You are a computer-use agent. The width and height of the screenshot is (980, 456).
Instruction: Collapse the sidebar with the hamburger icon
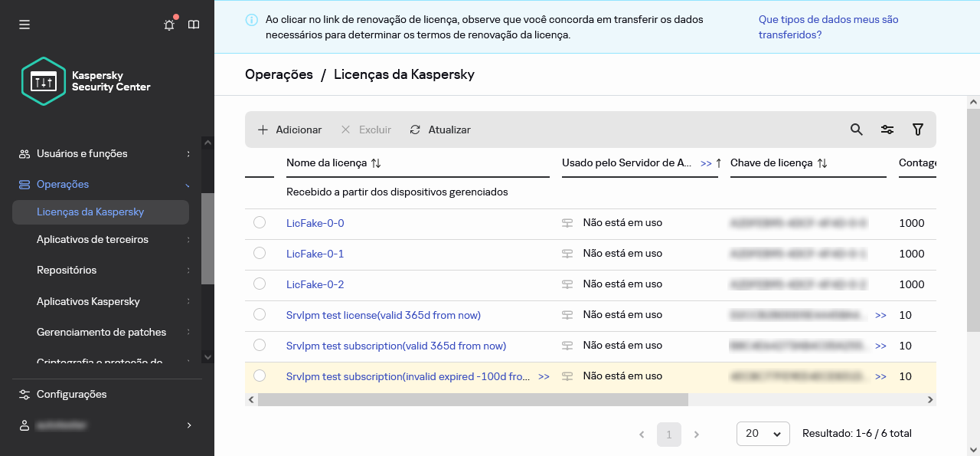[x=24, y=25]
